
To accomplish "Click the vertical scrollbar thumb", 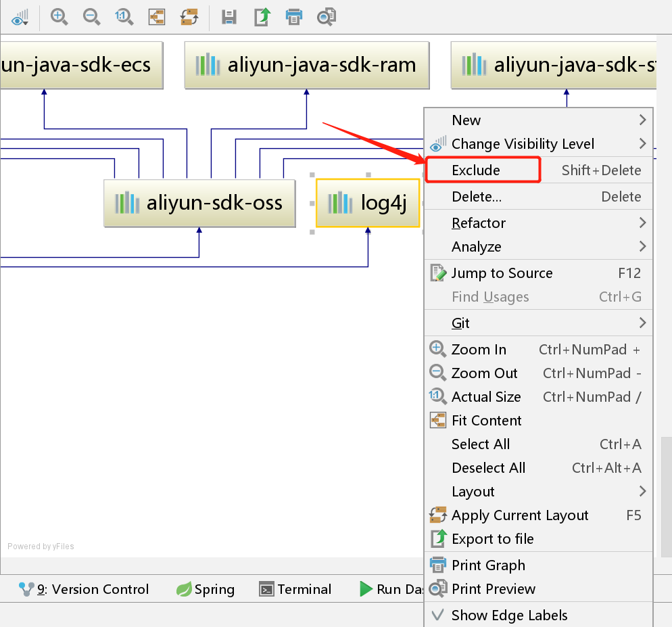I will pyautogui.click(x=667, y=497).
